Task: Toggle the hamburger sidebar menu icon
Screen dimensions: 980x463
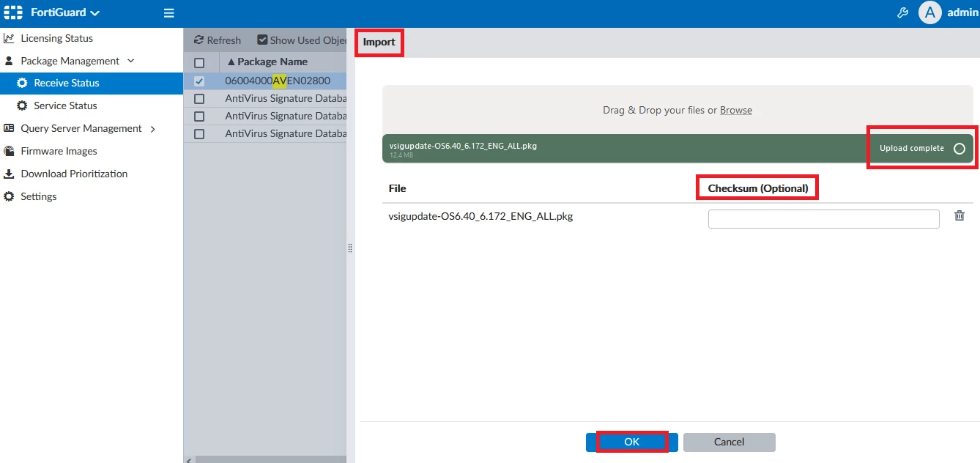Action: pos(168,13)
